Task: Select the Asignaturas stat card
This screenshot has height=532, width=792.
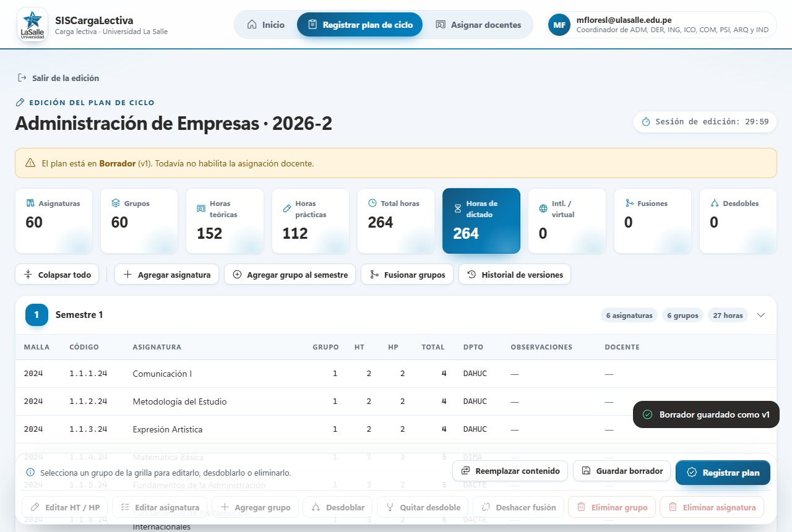Action: click(54, 221)
